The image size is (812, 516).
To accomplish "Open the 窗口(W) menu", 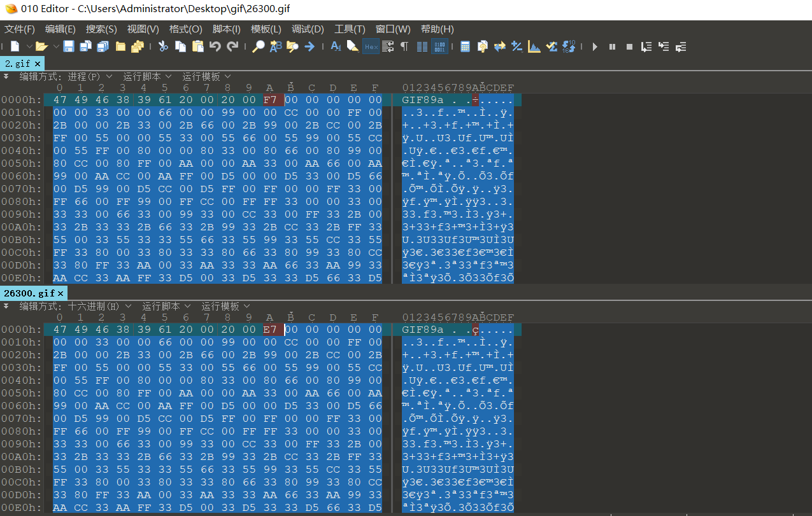I will [x=393, y=29].
